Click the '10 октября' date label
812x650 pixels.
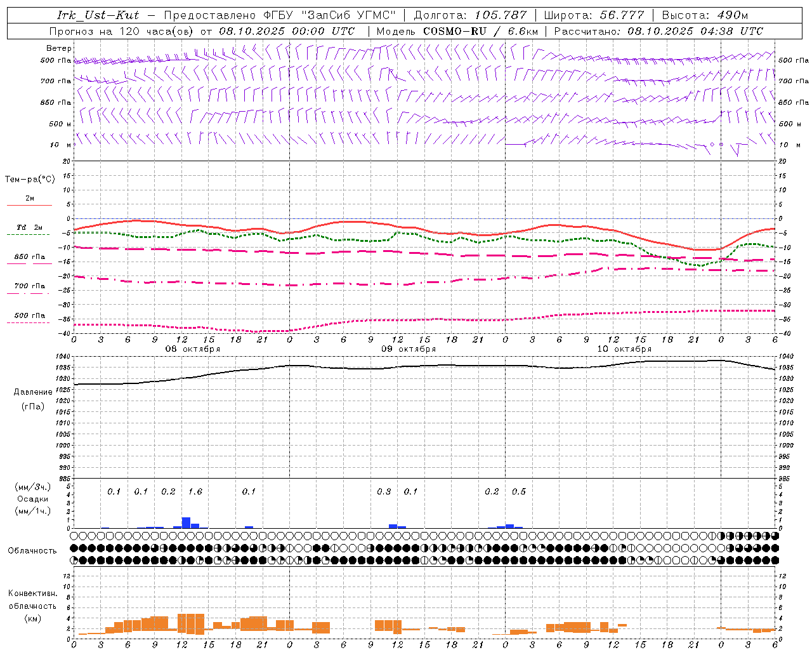coord(624,349)
